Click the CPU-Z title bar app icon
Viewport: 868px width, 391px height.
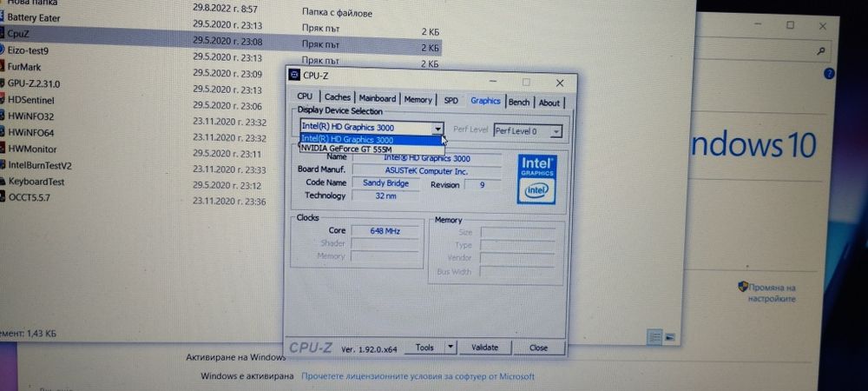294,75
